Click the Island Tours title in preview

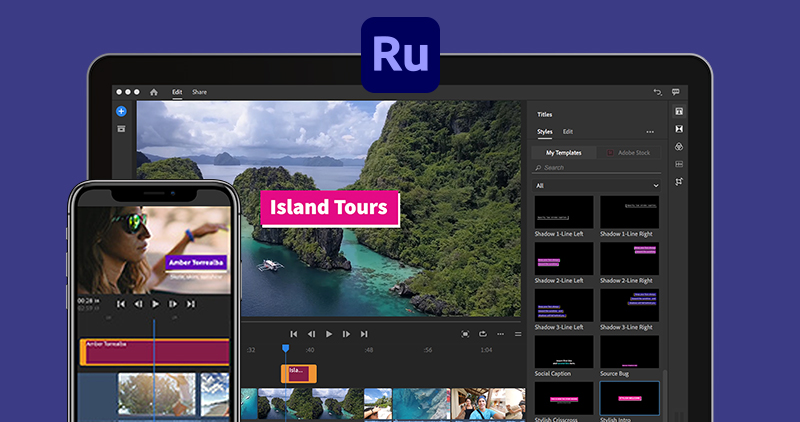point(329,208)
